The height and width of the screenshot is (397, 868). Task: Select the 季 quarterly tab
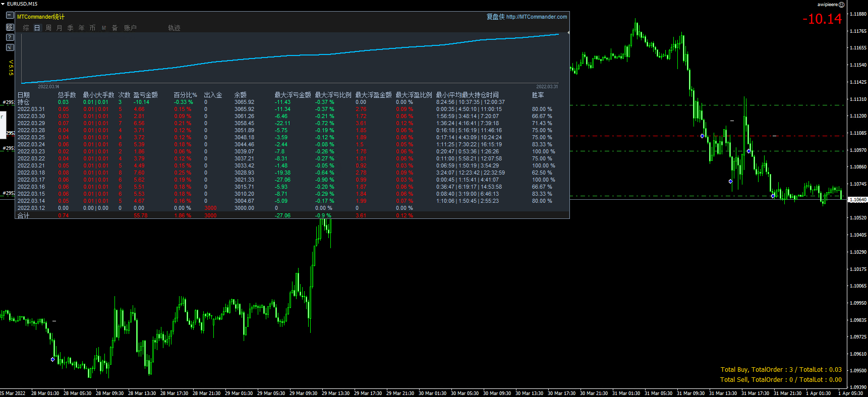(x=71, y=28)
